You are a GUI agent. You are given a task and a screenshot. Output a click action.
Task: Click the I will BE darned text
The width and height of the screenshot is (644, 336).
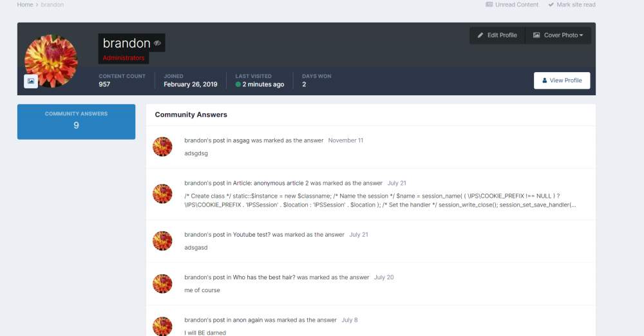(205, 333)
